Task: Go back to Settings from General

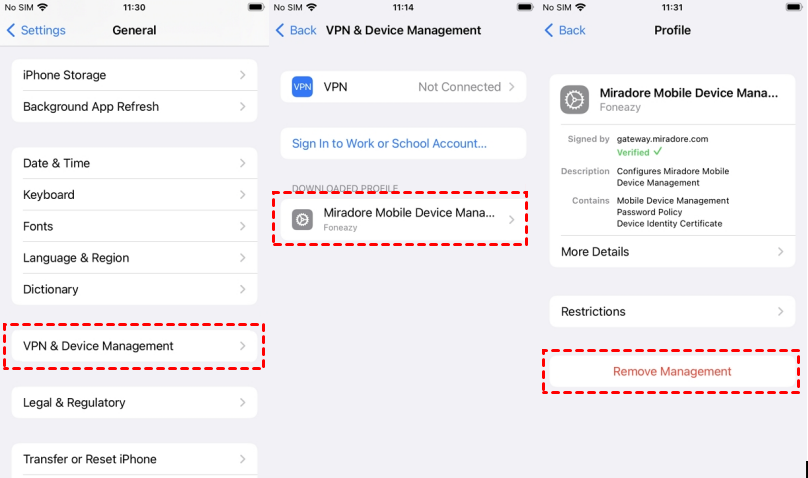Action: [36, 30]
